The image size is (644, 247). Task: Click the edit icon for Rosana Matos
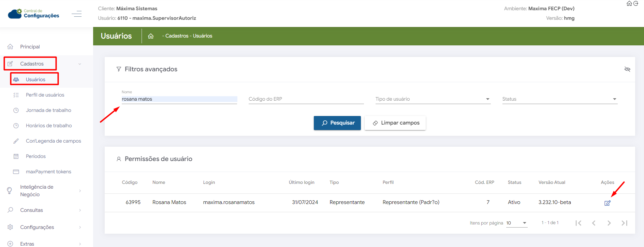(x=607, y=203)
